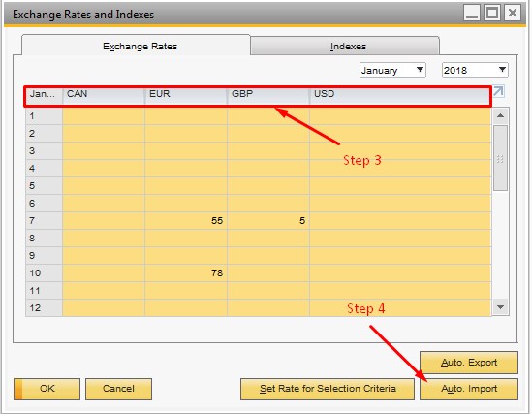Select the EUR cell showing 78
This screenshot has width=532, height=414.
click(186, 273)
